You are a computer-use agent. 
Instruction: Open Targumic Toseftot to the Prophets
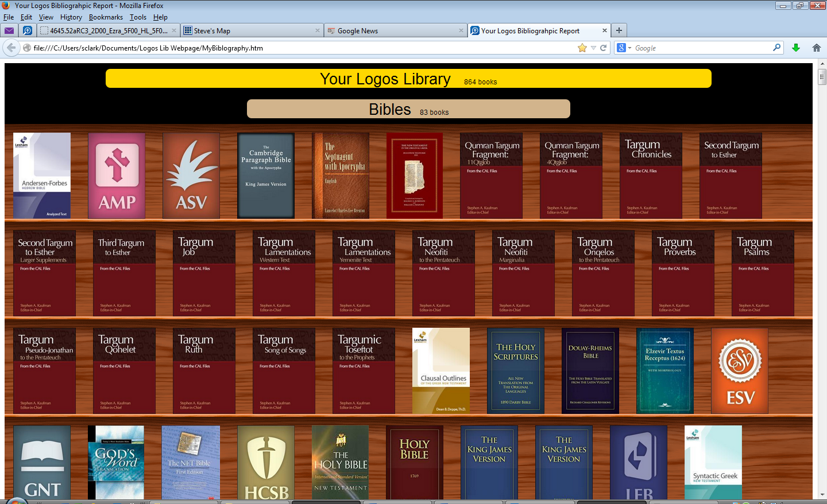coord(364,371)
